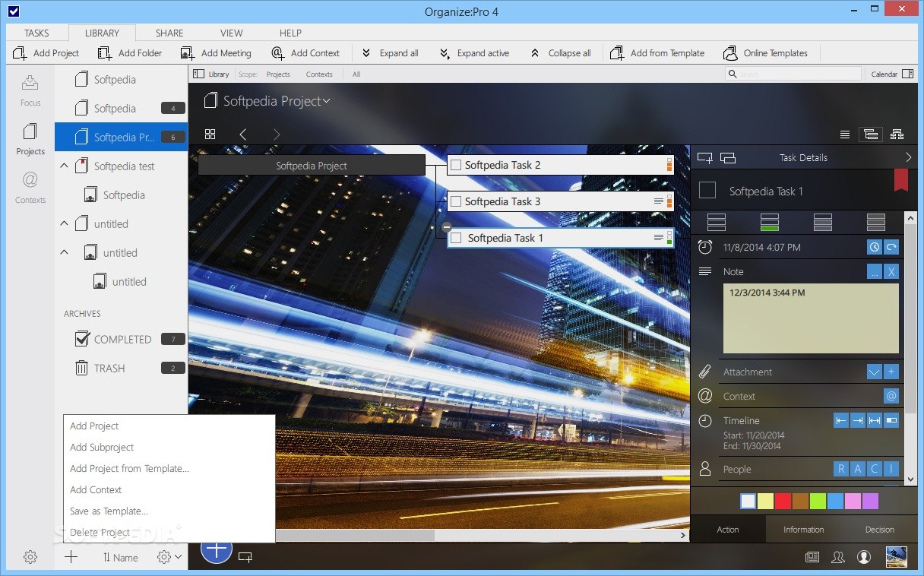The width and height of the screenshot is (924, 576).
Task: Click the plus button in Attachment row
Action: pyautogui.click(x=891, y=372)
